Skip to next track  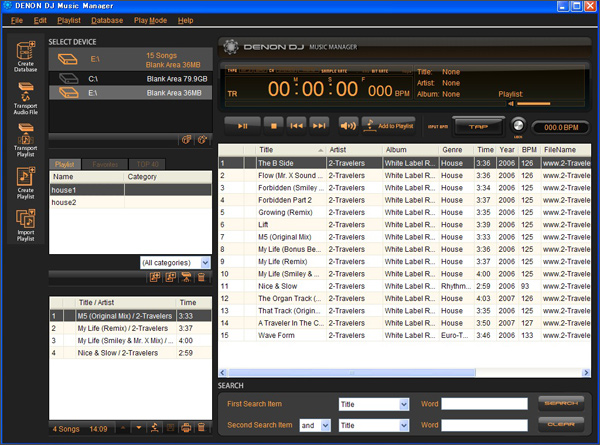[x=319, y=126]
